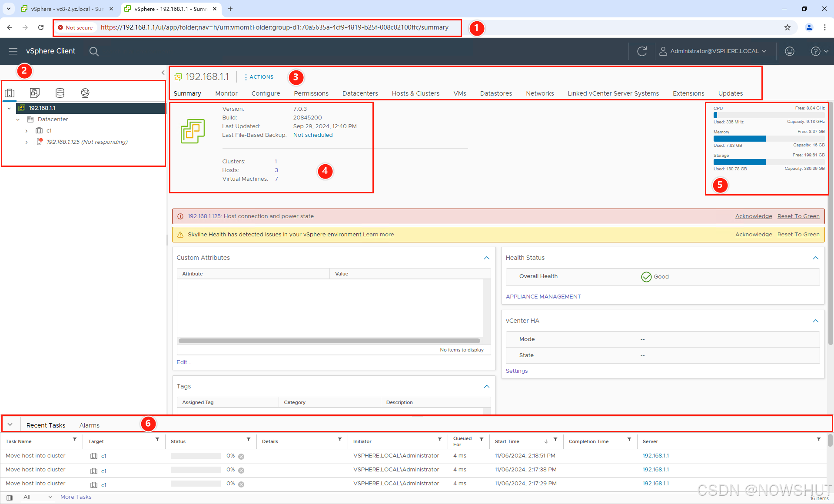The image size is (834, 504).
Task: Open Linked vCenter Server Systems tab
Action: pyautogui.click(x=613, y=93)
